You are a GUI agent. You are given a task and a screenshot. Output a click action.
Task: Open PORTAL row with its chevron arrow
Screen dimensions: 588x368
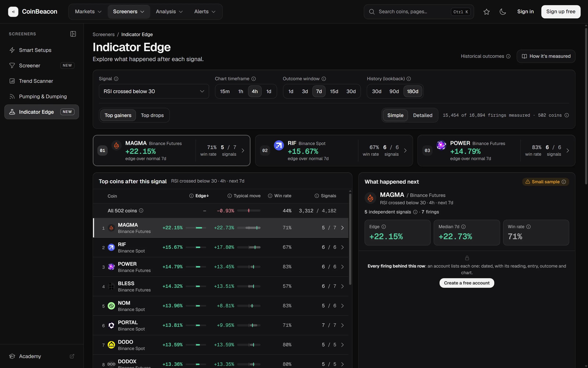coord(342,325)
